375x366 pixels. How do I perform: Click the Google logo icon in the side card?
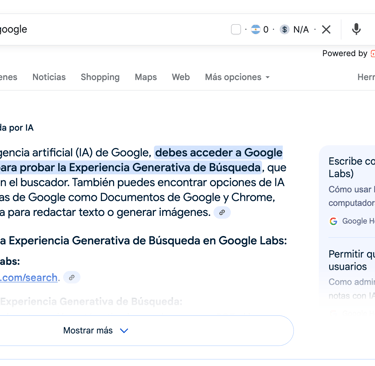(x=333, y=221)
